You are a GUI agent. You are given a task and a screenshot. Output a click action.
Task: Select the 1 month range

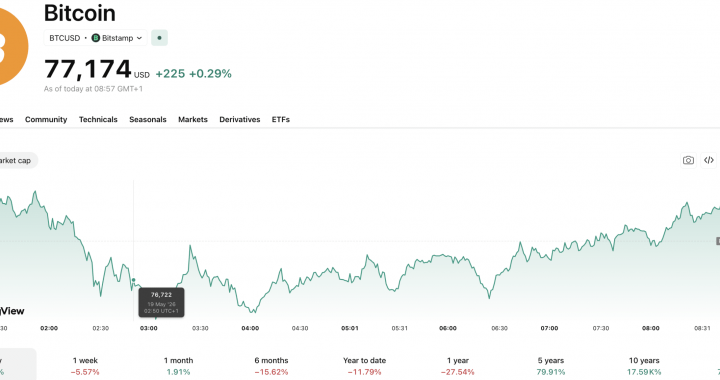tap(178, 366)
